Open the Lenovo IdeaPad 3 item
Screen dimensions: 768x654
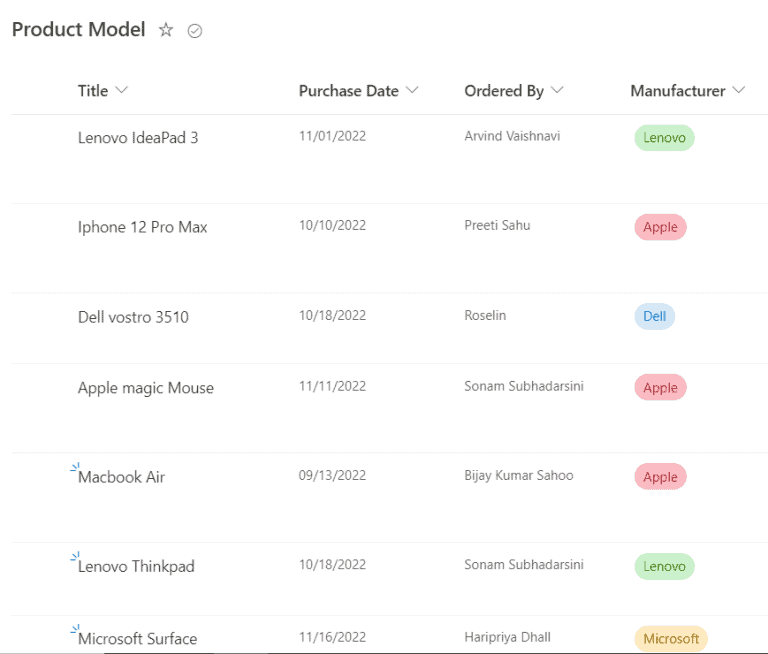138,138
